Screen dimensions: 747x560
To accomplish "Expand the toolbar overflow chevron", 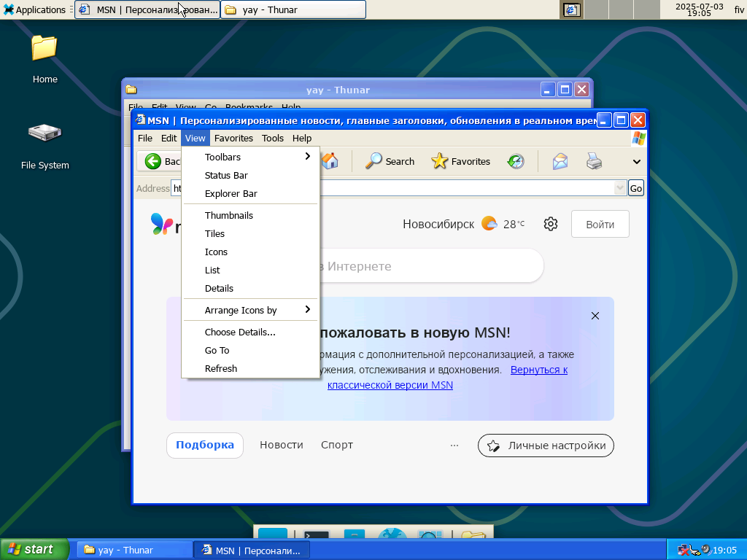I will pyautogui.click(x=636, y=162).
